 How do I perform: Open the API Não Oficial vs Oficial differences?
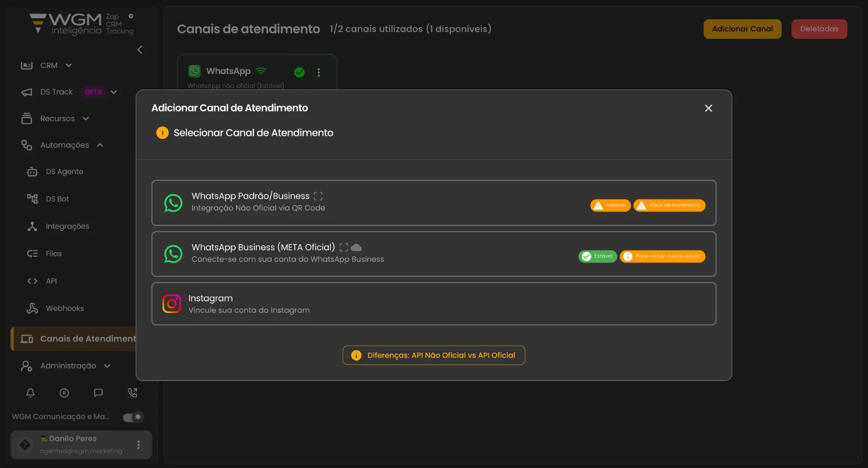click(433, 355)
